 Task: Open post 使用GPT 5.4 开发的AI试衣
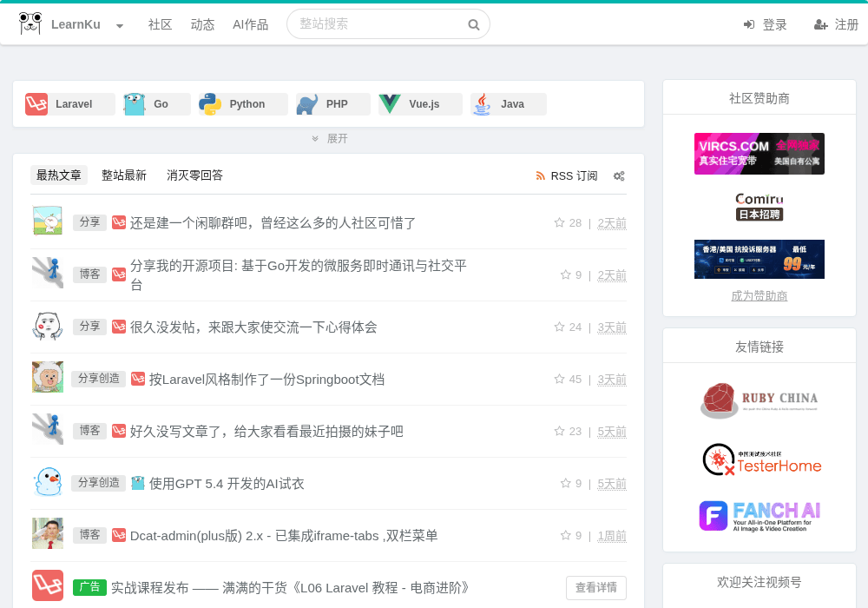click(227, 484)
